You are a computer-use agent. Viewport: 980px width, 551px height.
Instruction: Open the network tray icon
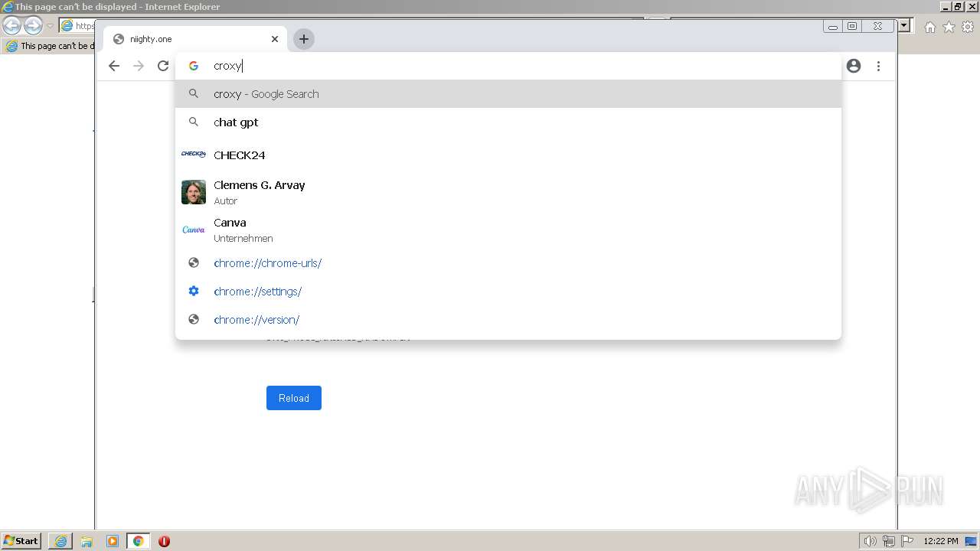tap(889, 541)
